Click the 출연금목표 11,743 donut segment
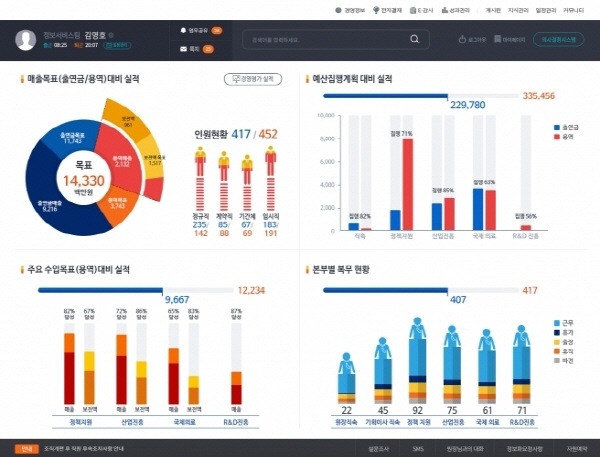This screenshot has height=457, width=600. tap(73, 138)
